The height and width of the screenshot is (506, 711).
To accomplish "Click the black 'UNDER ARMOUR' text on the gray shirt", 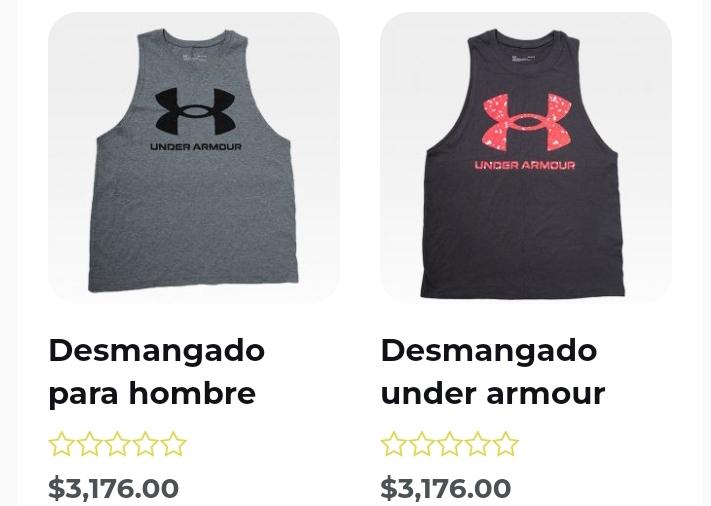I will [x=196, y=147].
